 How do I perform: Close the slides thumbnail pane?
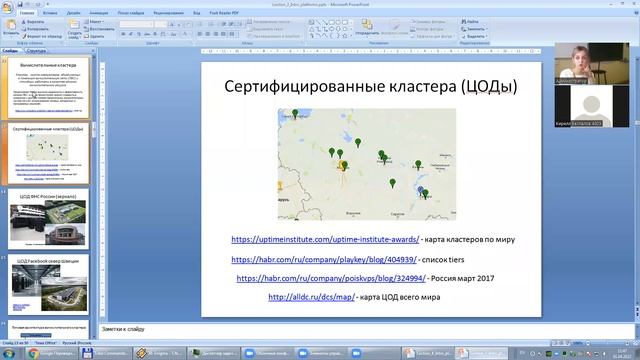coord(93,51)
